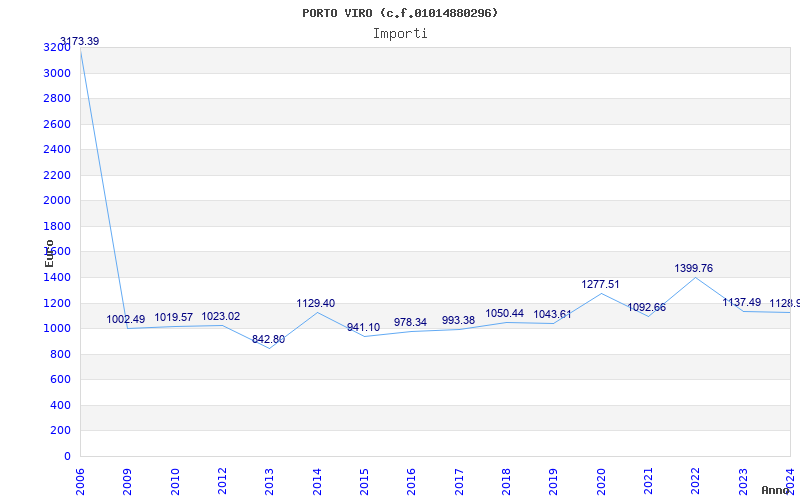
Task: Click the y-axis value 0
Action: pos(67,456)
